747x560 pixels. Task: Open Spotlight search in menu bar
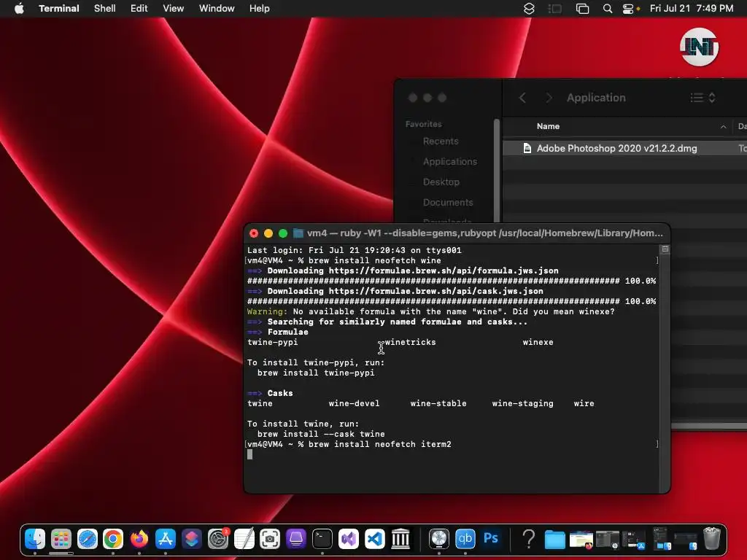(x=608, y=9)
